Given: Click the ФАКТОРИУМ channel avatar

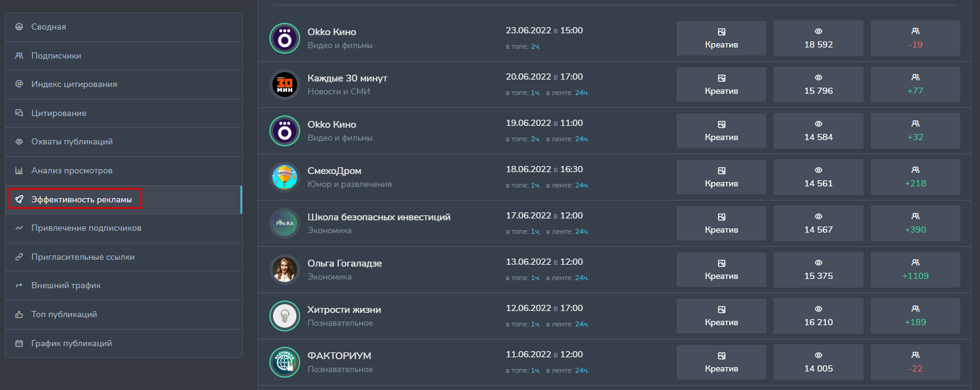Looking at the screenshot, I should 285,362.
